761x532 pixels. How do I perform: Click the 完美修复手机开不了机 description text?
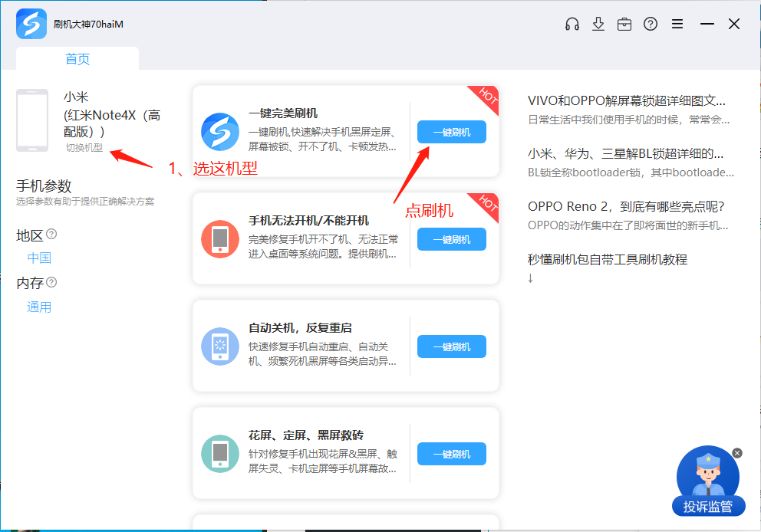(x=323, y=246)
